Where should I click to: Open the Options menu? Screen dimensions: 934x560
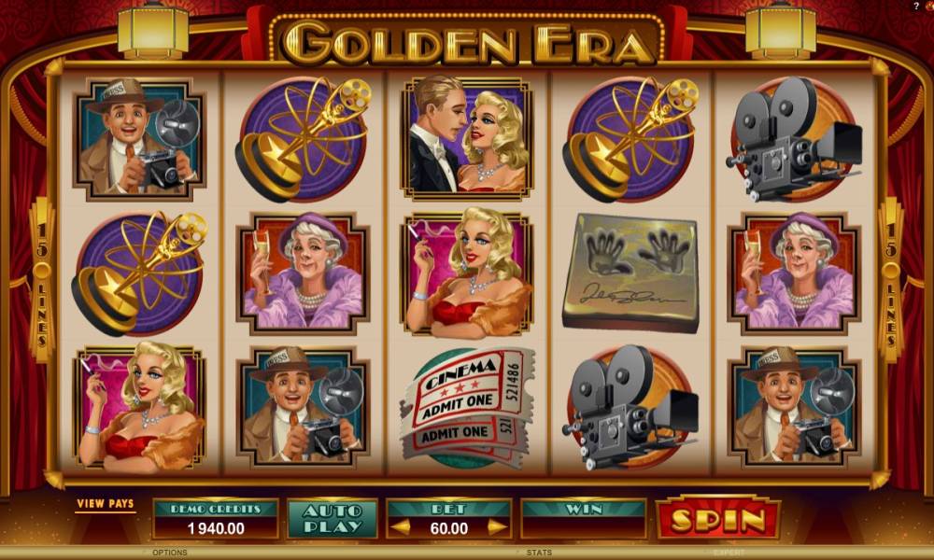tap(170, 553)
